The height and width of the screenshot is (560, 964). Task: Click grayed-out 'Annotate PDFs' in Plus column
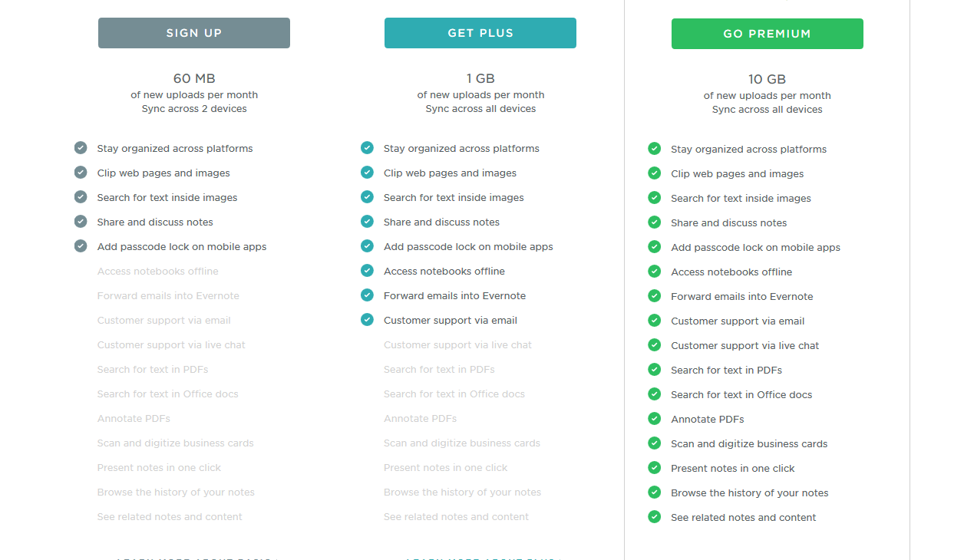421,418
